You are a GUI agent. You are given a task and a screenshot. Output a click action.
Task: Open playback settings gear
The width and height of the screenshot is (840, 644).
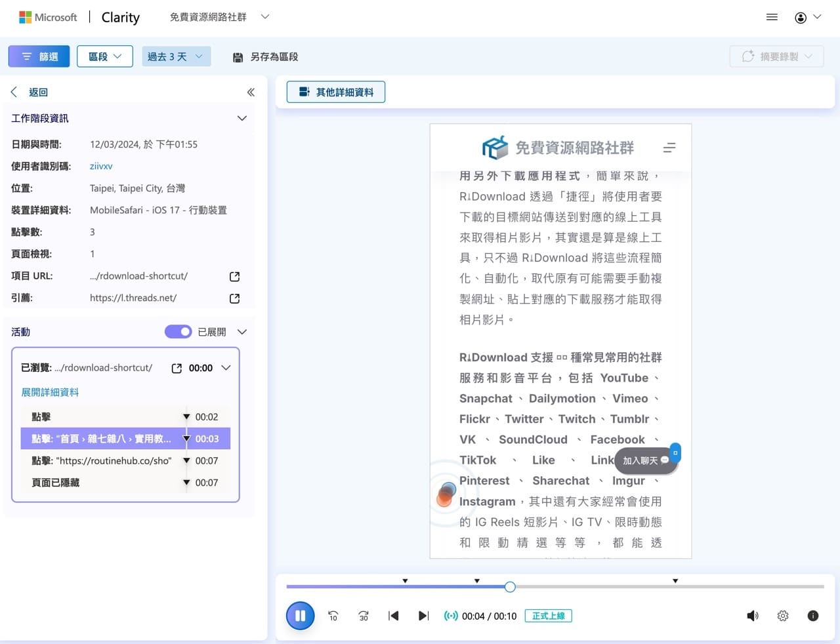click(x=783, y=616)
